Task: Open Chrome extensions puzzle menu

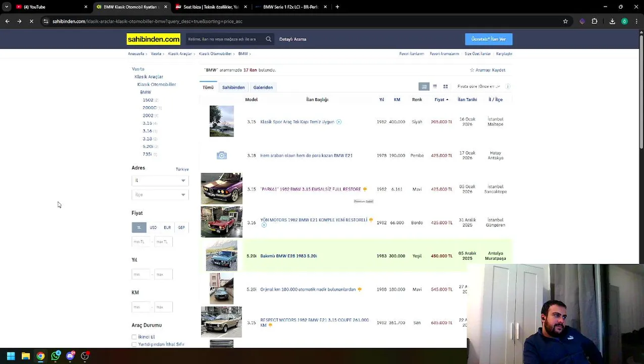Action: 595,21
